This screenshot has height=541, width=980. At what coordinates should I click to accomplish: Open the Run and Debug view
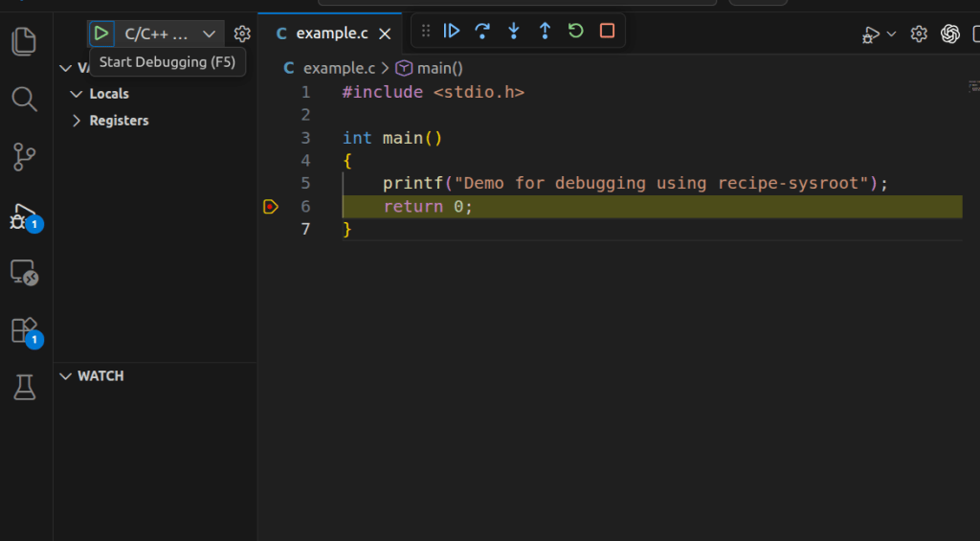pos(24,216)
